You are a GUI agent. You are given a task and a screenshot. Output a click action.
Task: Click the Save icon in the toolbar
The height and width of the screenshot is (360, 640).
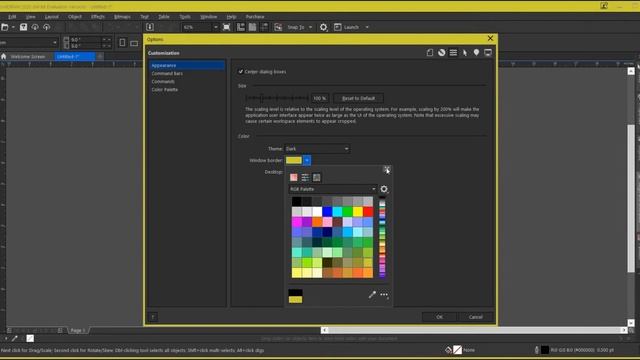click(x=23, y=27)
